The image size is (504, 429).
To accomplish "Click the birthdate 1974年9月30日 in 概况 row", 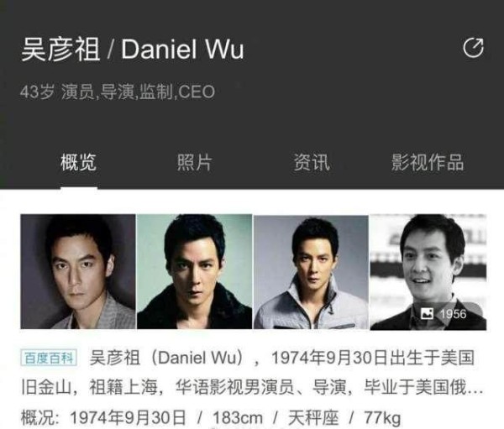I will coord(128,418).
